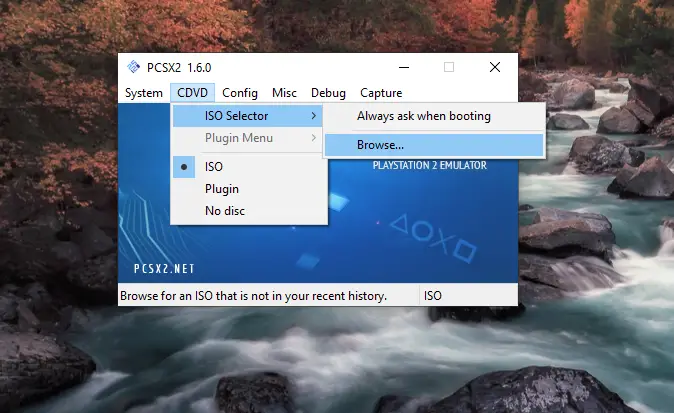Open the Config menu
This screenshot has height=413, width=674.
tap(240, 93)
